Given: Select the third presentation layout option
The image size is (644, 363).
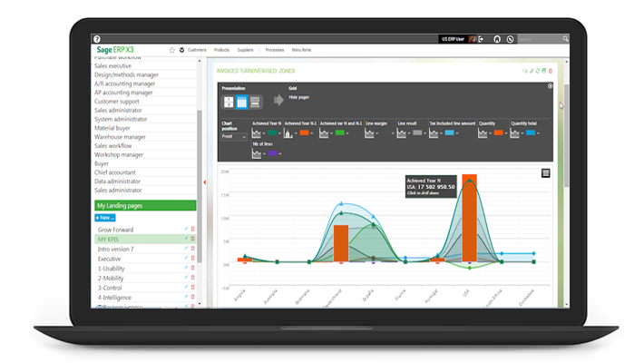Looking at the screenshot, I should pos(255,101).
